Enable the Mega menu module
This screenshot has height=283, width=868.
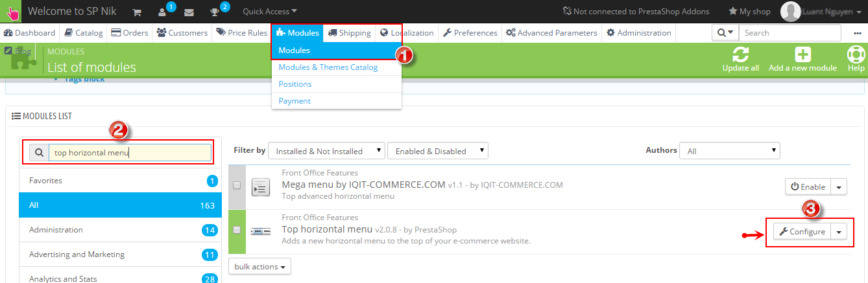click(808, 187)
